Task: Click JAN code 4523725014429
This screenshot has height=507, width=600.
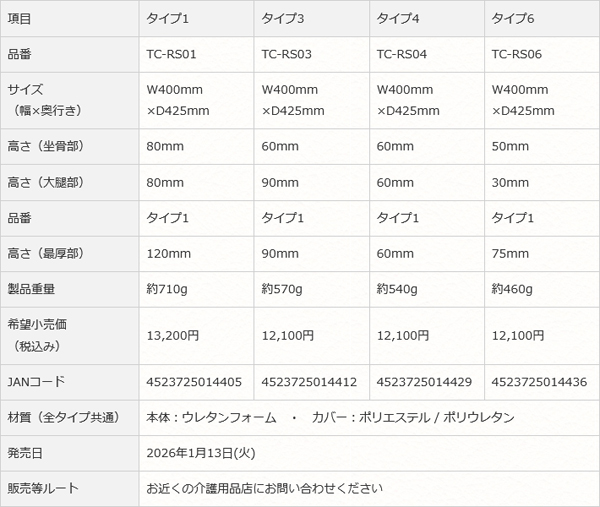Action: [x=424, y=382]
